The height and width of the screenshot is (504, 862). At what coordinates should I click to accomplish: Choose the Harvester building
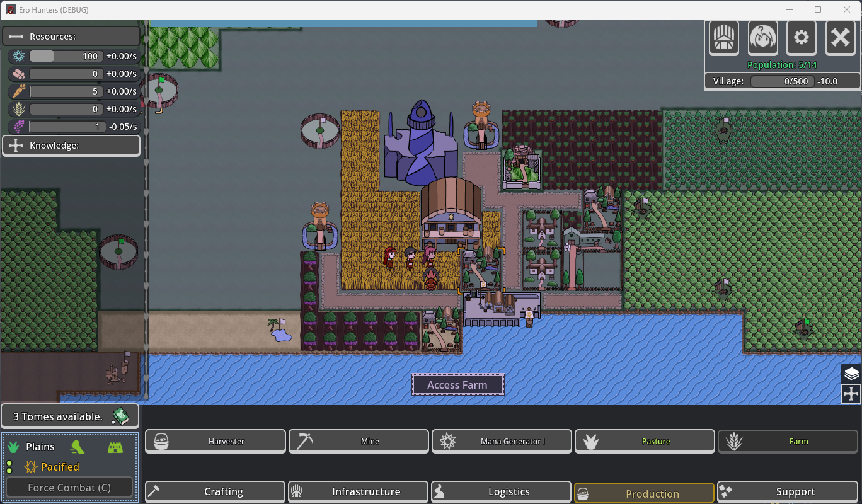215,441
